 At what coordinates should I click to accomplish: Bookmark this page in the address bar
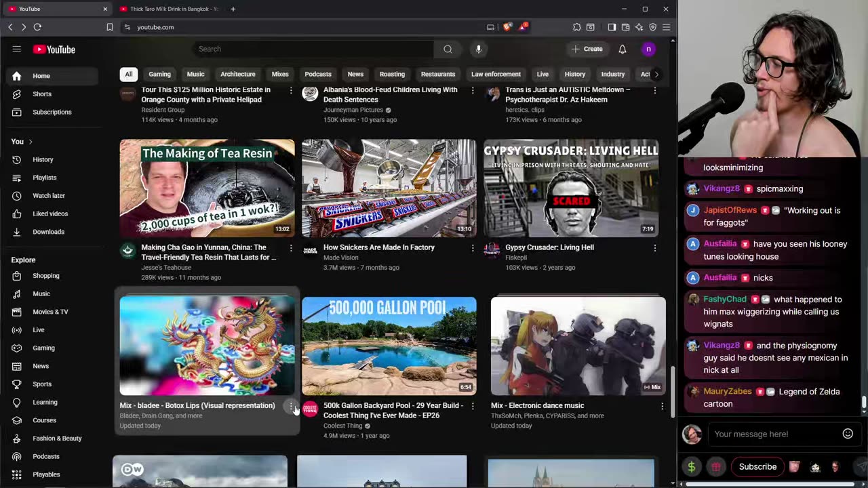point(110,27)
